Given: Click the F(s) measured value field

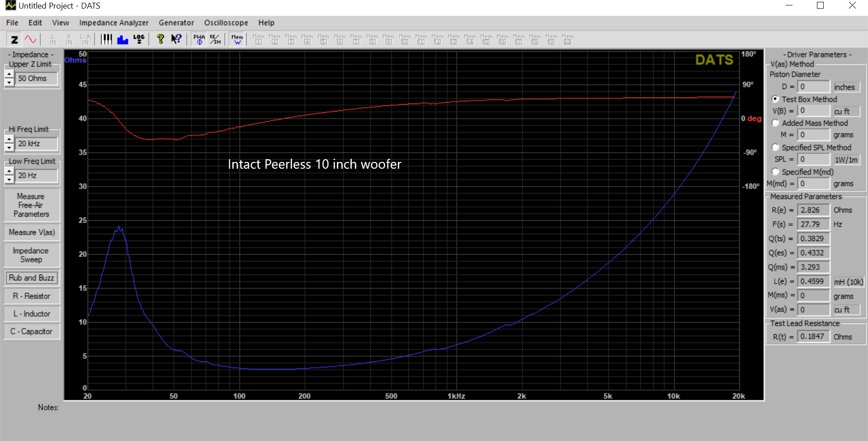Looking at the screenshot, I should pyautogui.click(x=813, y=224).
